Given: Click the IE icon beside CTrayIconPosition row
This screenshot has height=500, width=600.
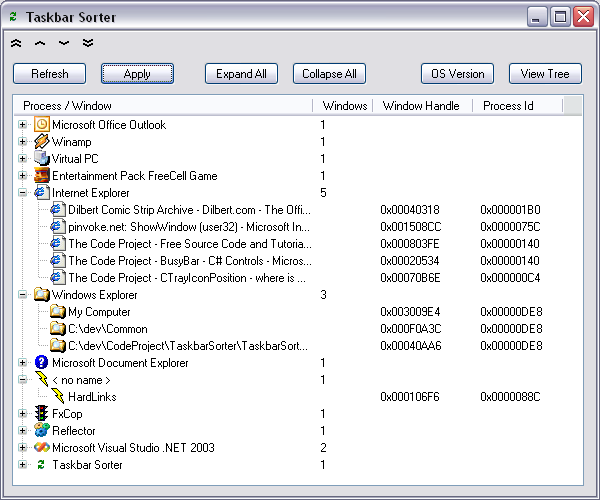Looking at the screenshot, I should click(x=58, y=277).
